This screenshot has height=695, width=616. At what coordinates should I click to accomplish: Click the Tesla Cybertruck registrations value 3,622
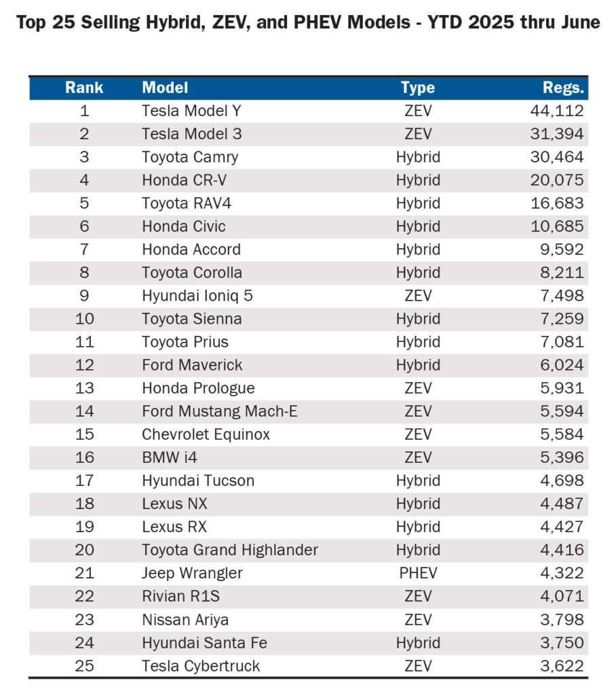tap(562, 666)
